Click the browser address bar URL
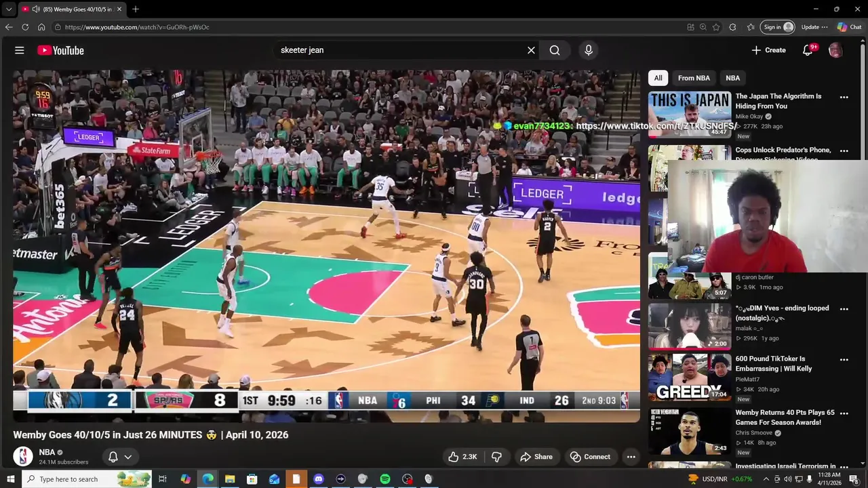This screenshot has width=868, height=488. 137,27
